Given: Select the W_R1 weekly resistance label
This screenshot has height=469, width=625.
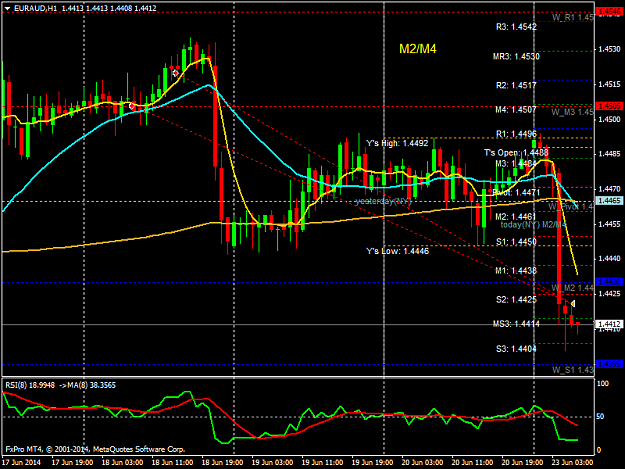Looking at the screenshot, I should click(x=573, y=18).
